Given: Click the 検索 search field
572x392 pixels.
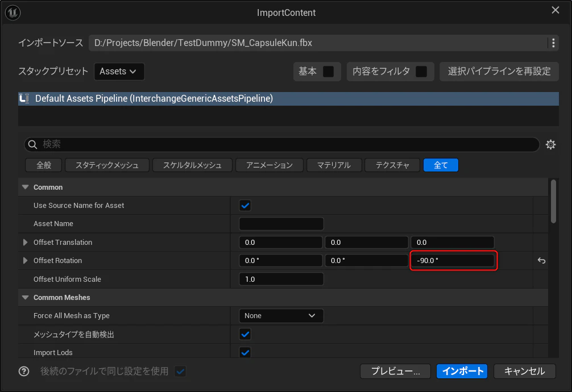Looking at the screenshot, I should tap(281, 144).
